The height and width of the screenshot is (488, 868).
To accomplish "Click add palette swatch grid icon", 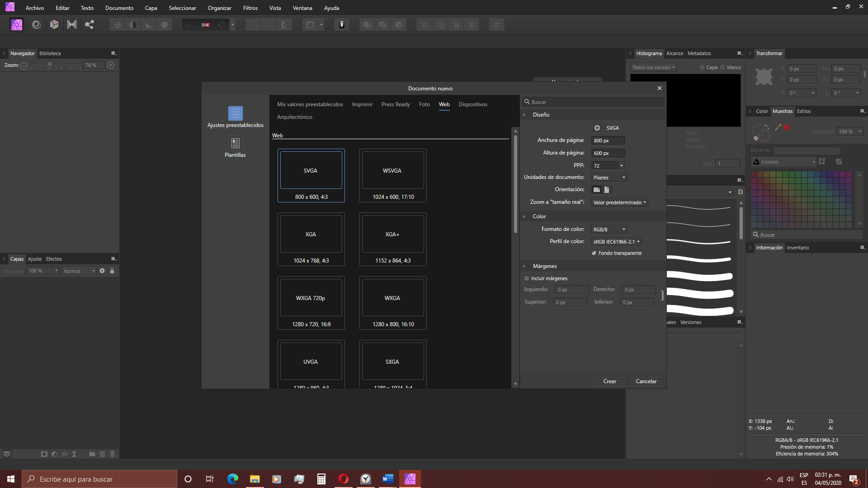I will pyautogui.click(x=822, y=162).
